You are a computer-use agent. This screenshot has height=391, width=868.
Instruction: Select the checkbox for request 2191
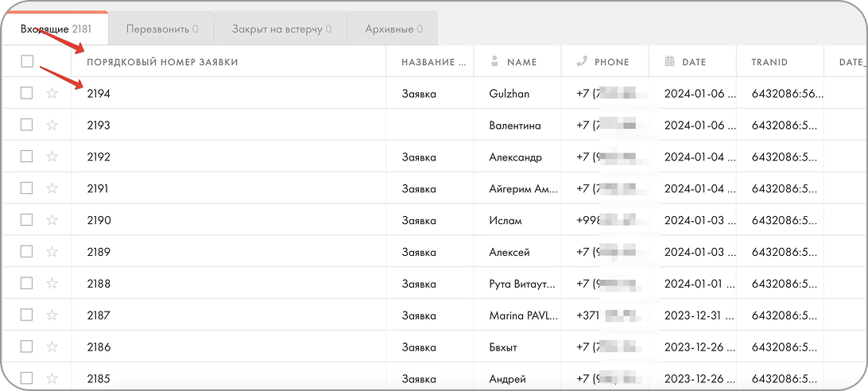tap(27, 188)
